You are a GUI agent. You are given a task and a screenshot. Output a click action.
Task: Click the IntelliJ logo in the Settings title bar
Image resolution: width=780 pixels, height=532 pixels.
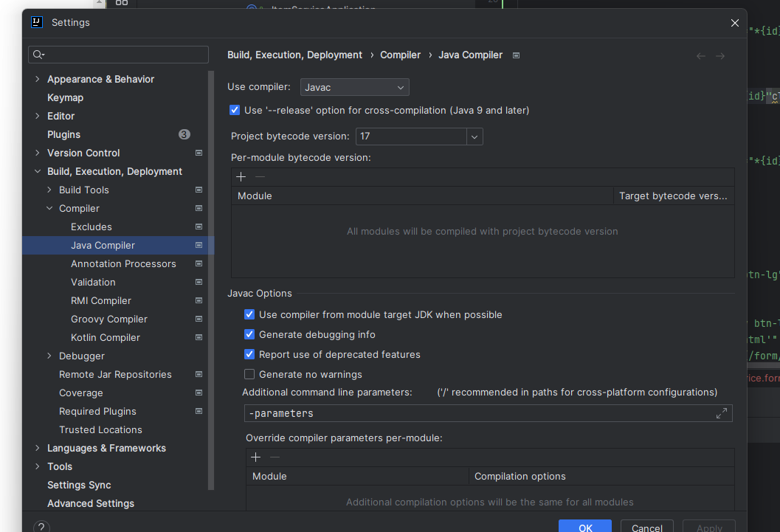pyautogui.click(x=37, y=22)
